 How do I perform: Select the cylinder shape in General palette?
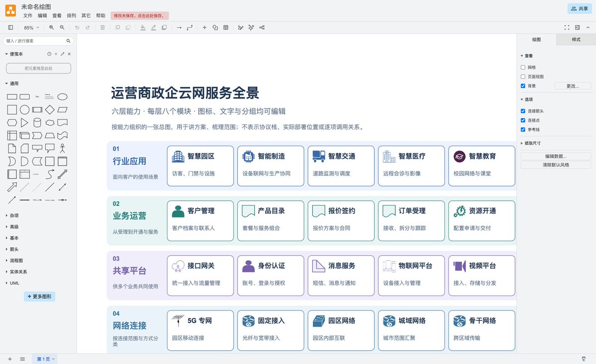point(37,123)
